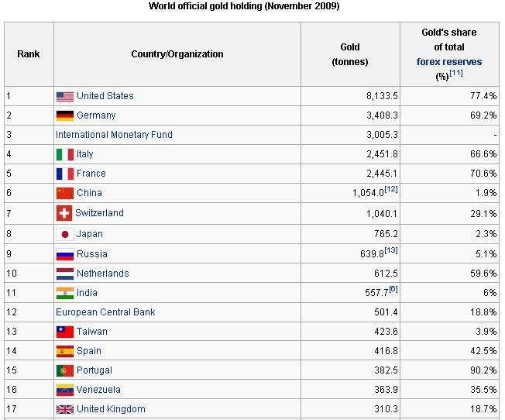Select the 77.4% share cell
Viewport: 505px width, 420px height.
pyautogui.click(x=449, y=96)
